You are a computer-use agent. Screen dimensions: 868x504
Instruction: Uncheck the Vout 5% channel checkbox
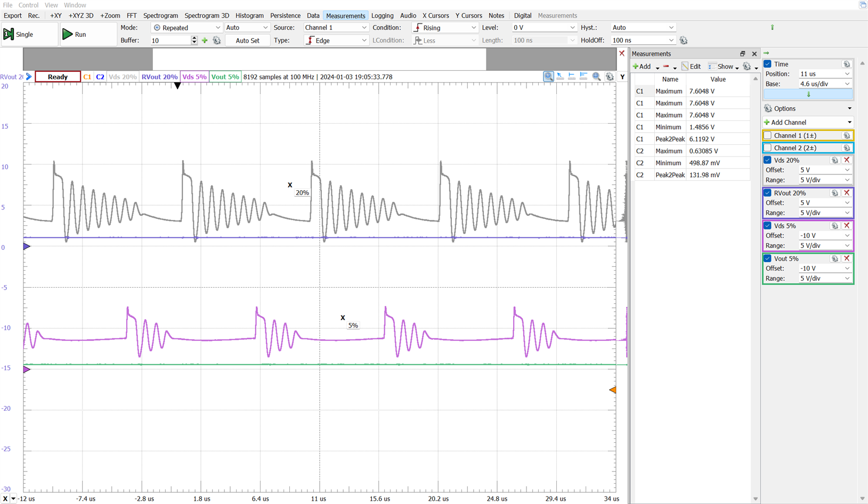[x=768, y=258]
